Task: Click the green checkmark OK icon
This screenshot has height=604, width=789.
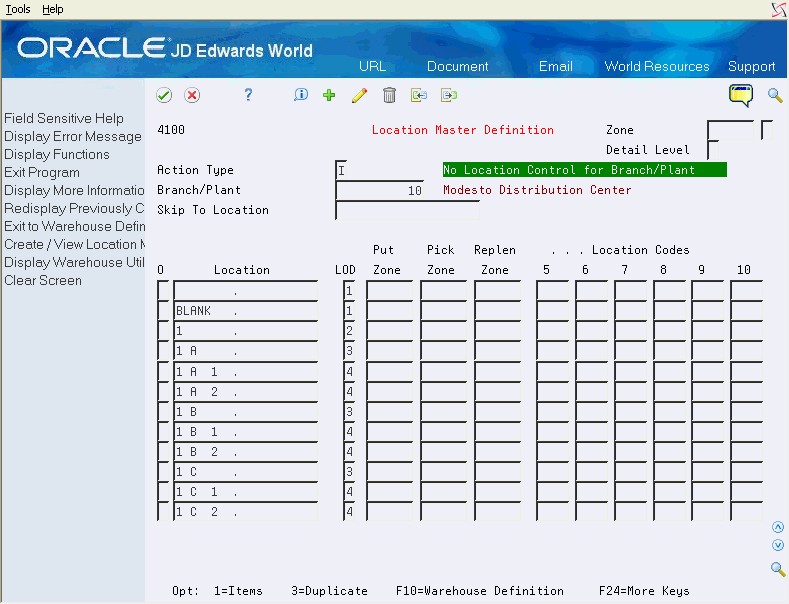Action: (x=164, y=95)
